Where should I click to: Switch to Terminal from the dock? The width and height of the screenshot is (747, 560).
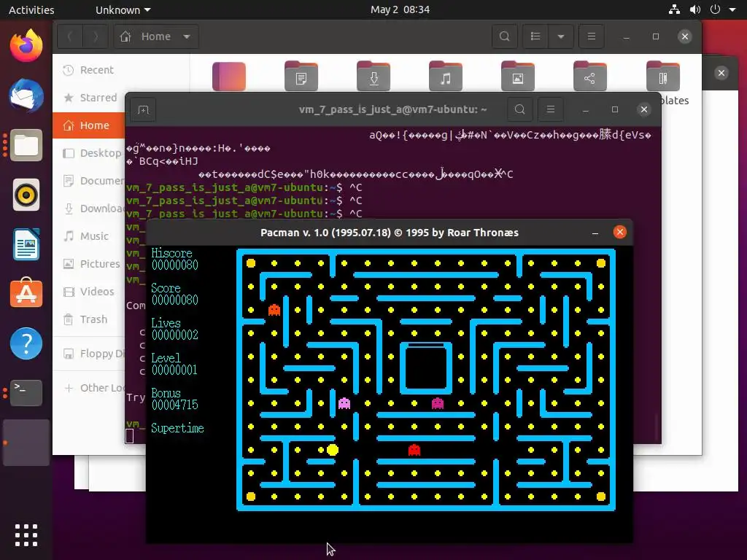pyautogui.click(x=26, y=392)
